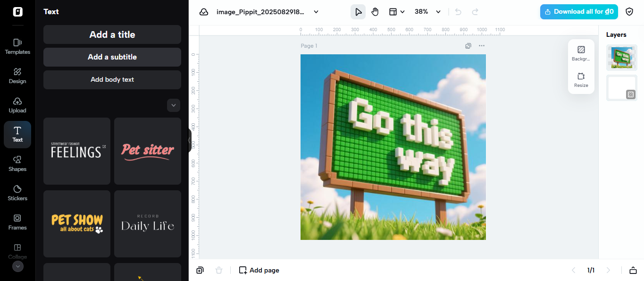The width and height of the screenshot is (644, 281).
Task: Open the Stickers sidebar panel
Action: pyautogui.click(x=17, y=193)
